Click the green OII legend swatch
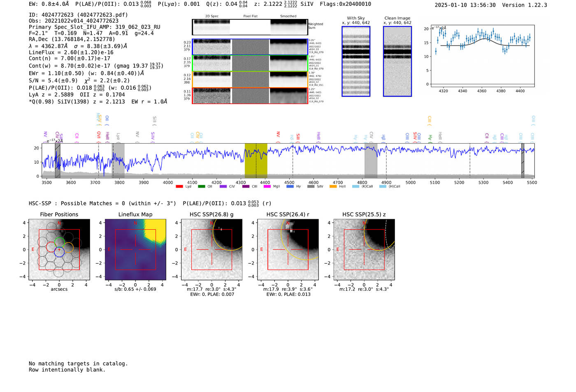Image resolution: width=576 pixels, height=392 pixels. pos(201,186)
